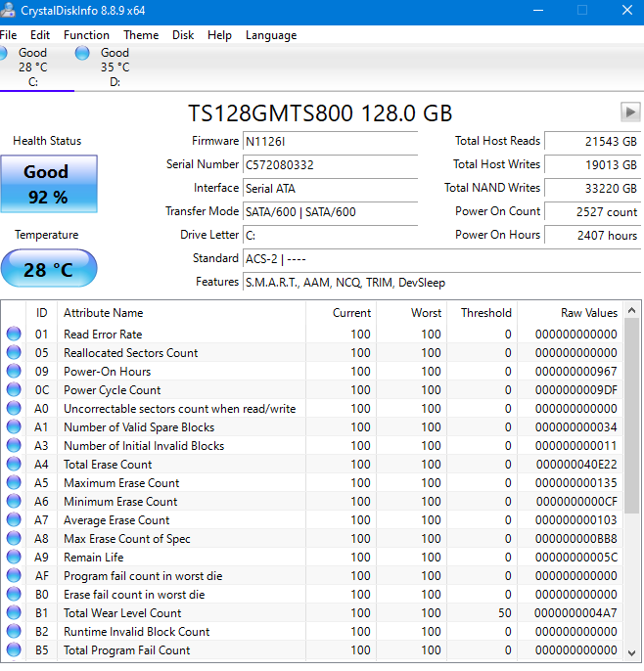Click status orb for Power Cycle Count
The width and height of the screenshot is (644, 671).
[x=14, y=389]
